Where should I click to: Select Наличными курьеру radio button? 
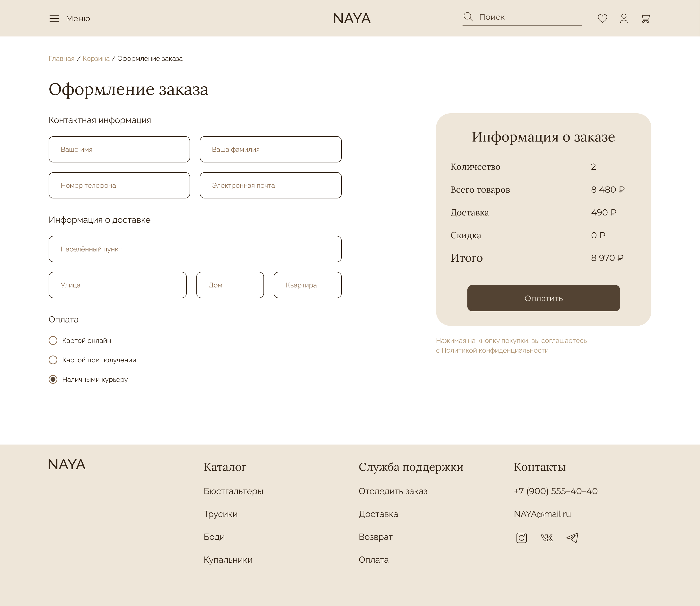click(x=53, y=379)
